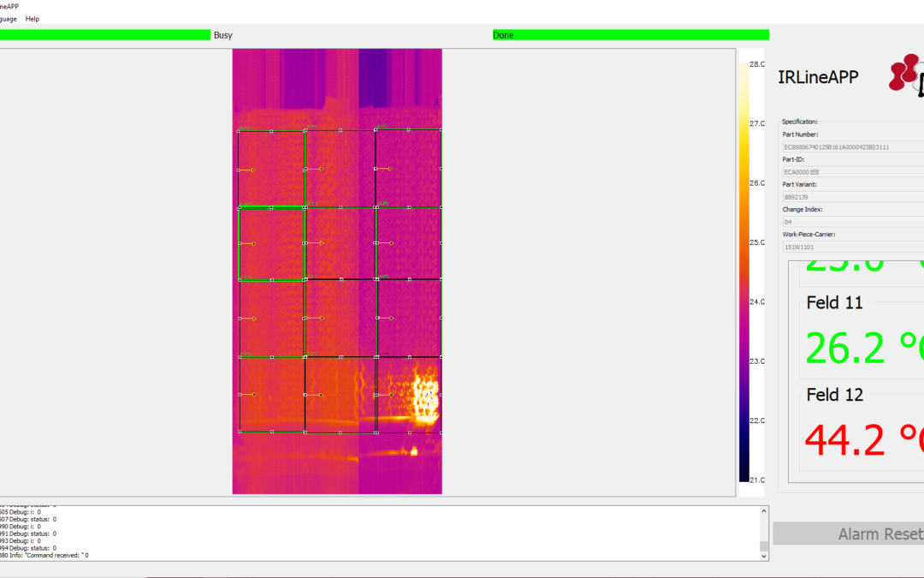Click the 28 scale label atop color bar

(x=756, y=63)
